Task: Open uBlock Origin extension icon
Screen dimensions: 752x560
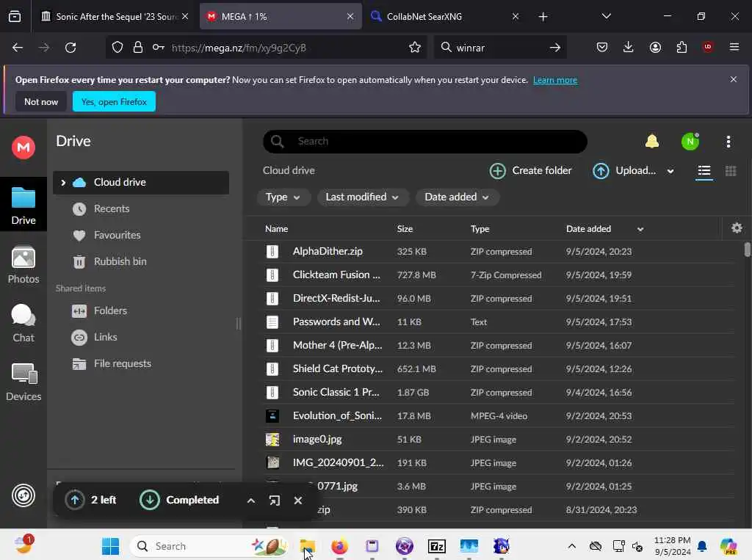Action: tap(707, 47)
